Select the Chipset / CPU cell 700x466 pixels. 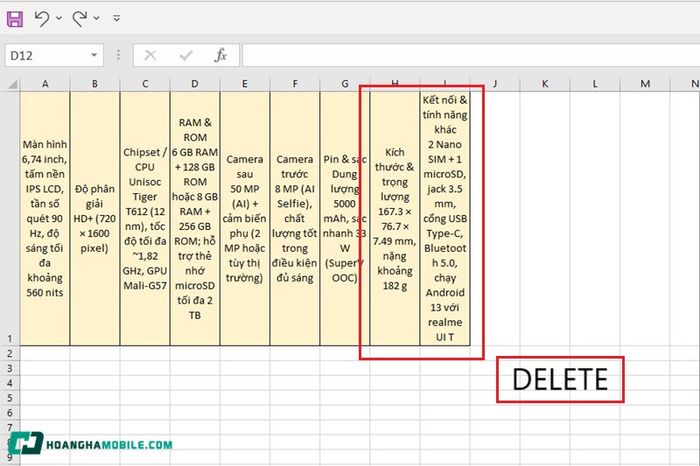coord(145,218)
